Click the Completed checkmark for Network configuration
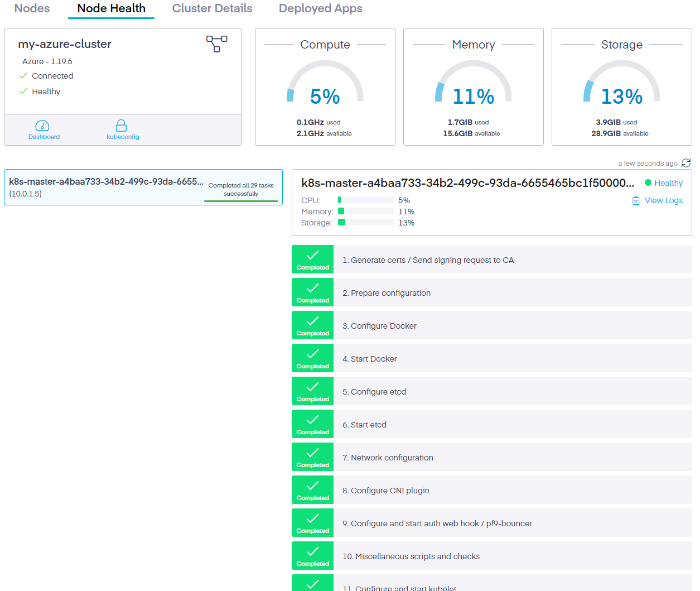 point(312,457)
